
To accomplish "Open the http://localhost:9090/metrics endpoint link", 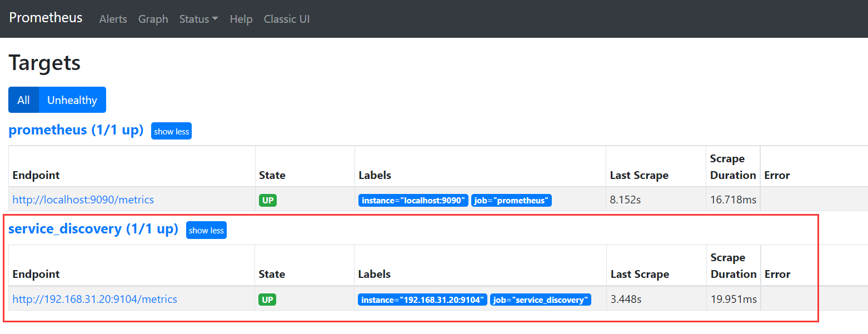I will coord(83,200).
